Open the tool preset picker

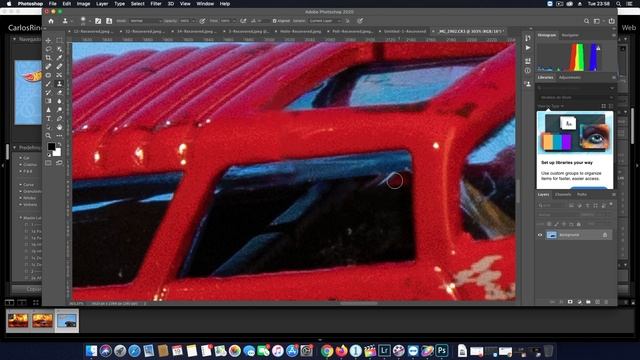(67, 21)
